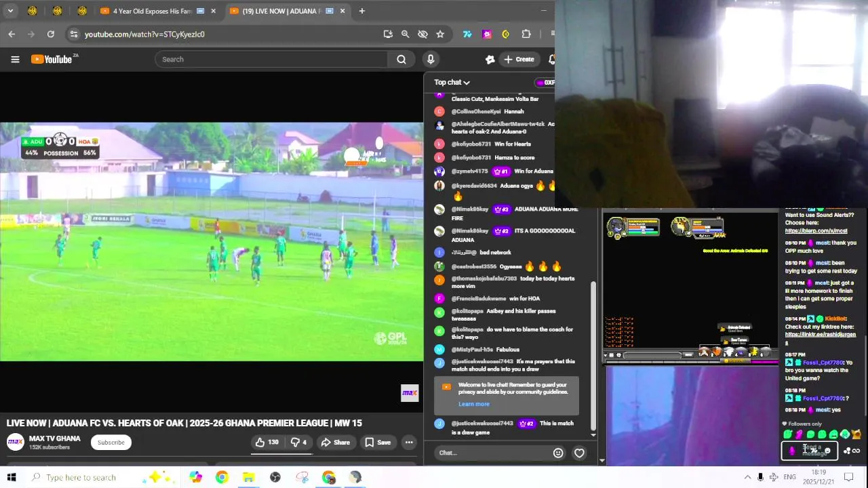Viewport: 868px width, 488px height.
Task: Open the pink square extension
Action: [x=487, y=34]
